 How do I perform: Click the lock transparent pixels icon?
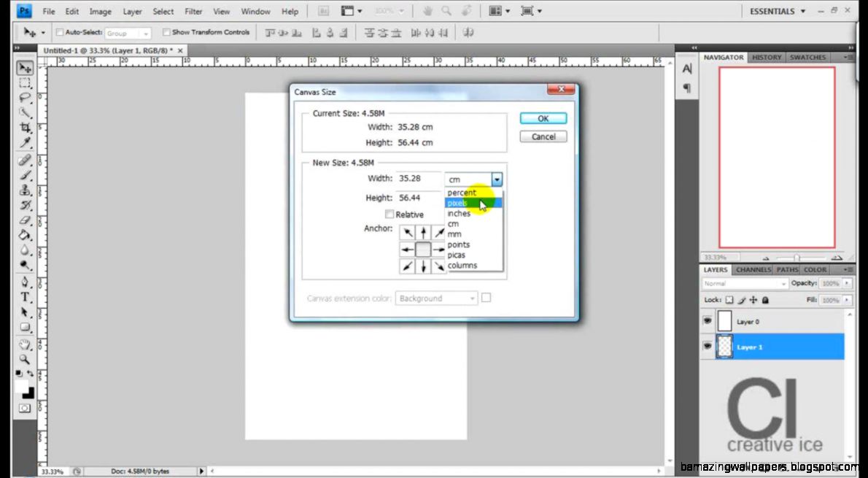[x=729, y=300]
